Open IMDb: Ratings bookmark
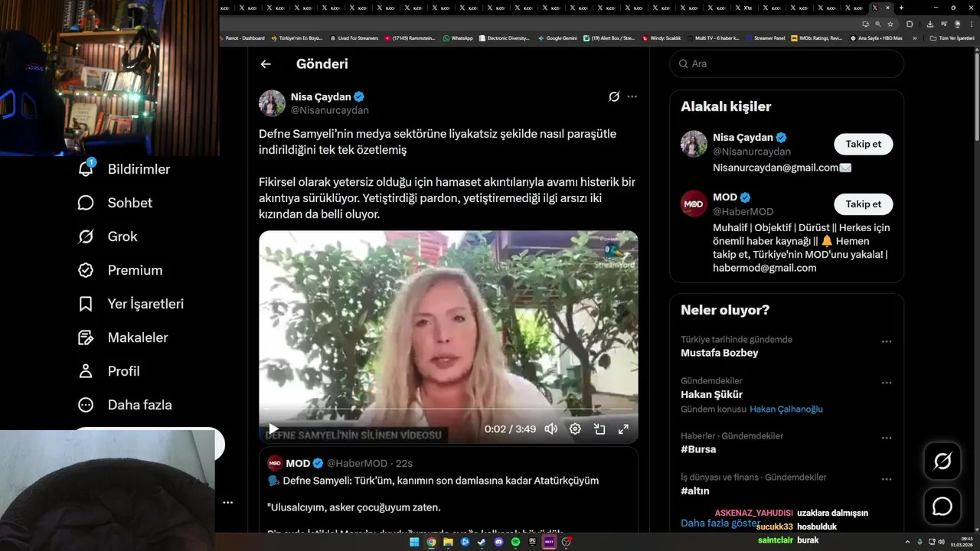The image size is (980, 551). (817, 37)
